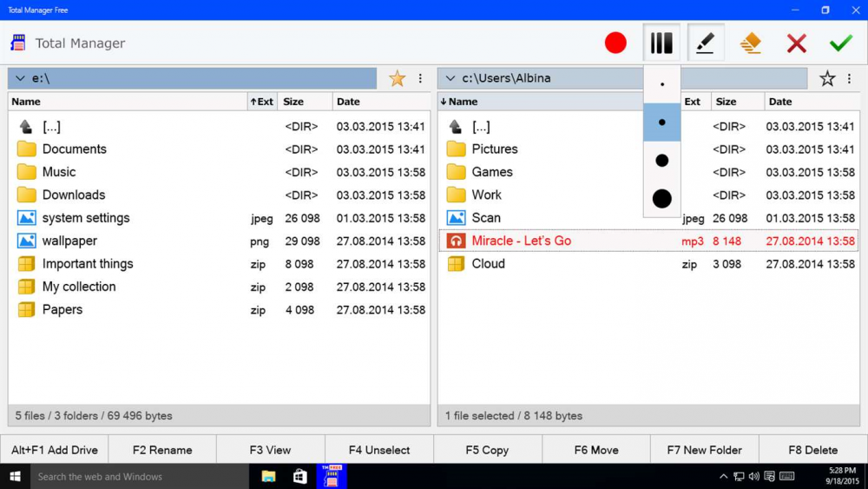868x489 pixels.
Task: Sort left panel by Name column
Action: click(x=128, y=102)
